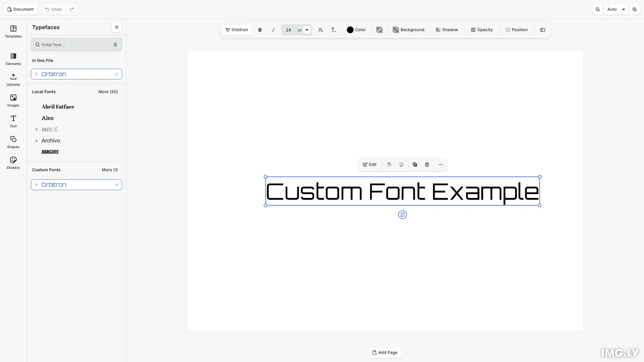Open text alignment options
644x362 pixels.
point(320,30)
